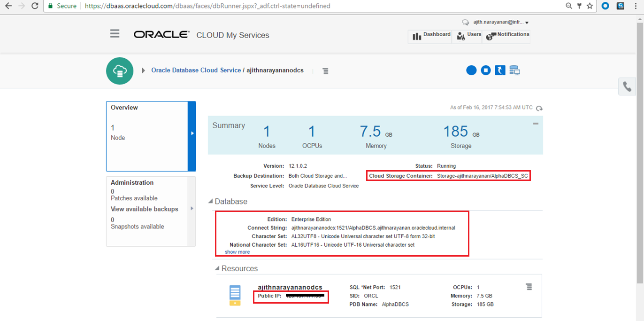The width and height of the screenshot is (644, 321).
Task: Click the Backup Destination value Both Cloud Storage and...
Action: [318, 176]
